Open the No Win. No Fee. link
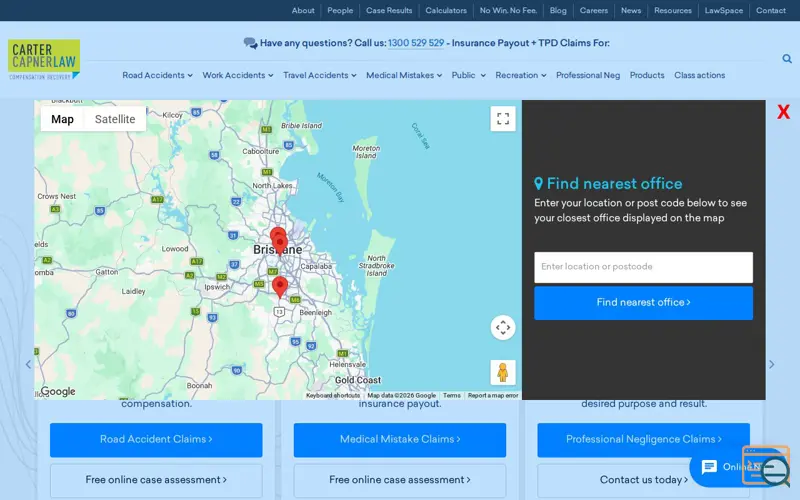The height and width of the screenshot is (500, 800). coord(508,10)
